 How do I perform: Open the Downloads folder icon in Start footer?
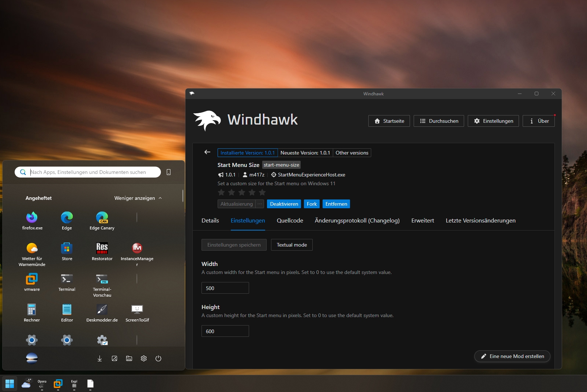point(99,358)
